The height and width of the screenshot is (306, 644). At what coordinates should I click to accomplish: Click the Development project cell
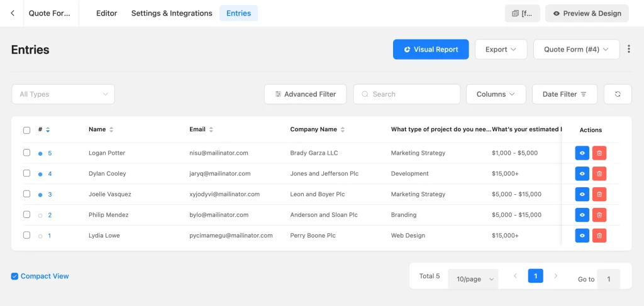click(410, 173)
